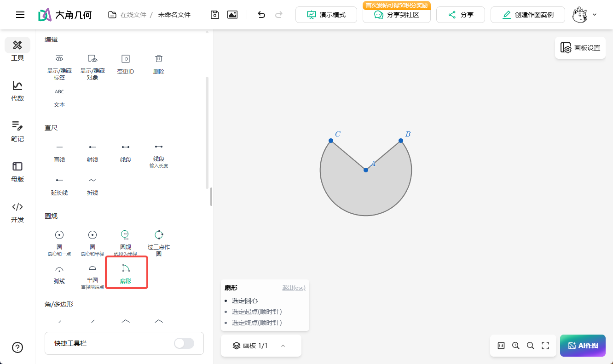
Task: Click the undo arrow icon
Action: (261, 15)
